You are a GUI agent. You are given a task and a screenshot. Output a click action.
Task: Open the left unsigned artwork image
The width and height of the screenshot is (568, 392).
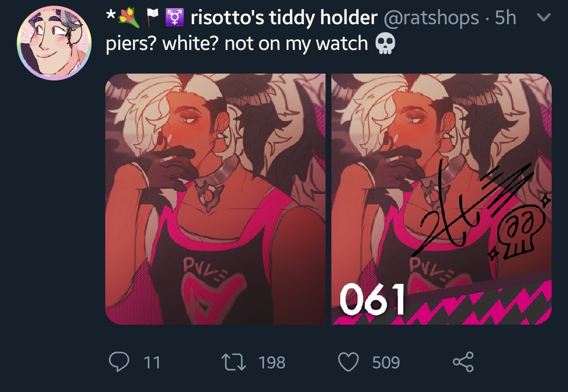click(x=215, y=199)
